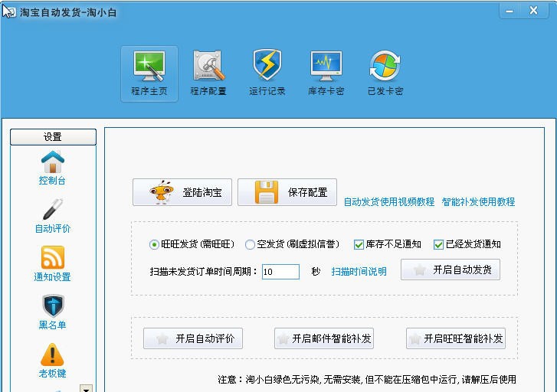557x392 pixels.
Task: Close the 淘小白 window
Action: (x=533, y=11)
